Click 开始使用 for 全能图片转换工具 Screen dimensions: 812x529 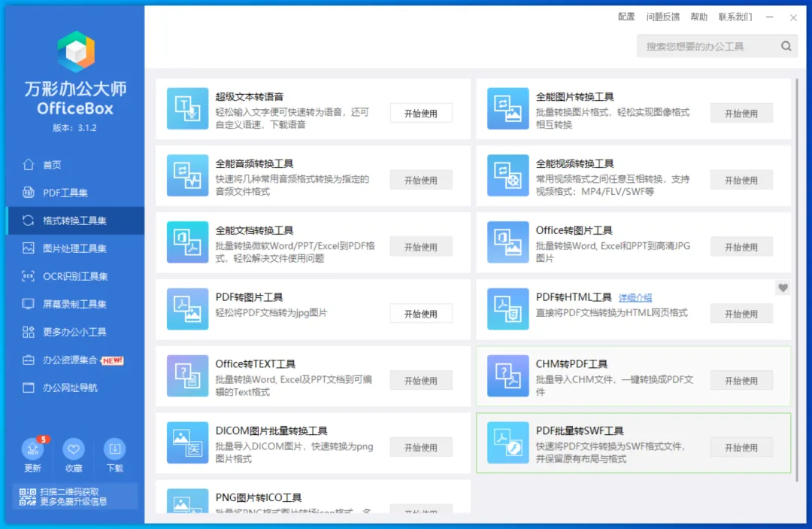click(x=741, y=114)
